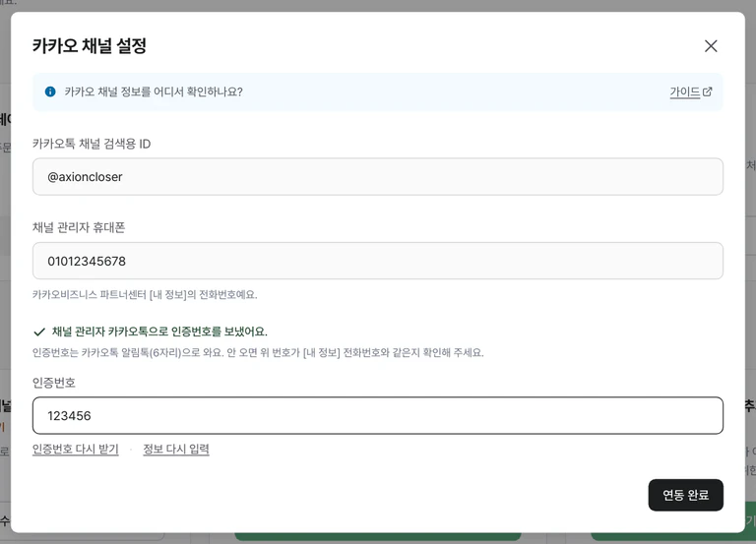
Task: Click the blue info icon in banner
Action: pos(50,91)
